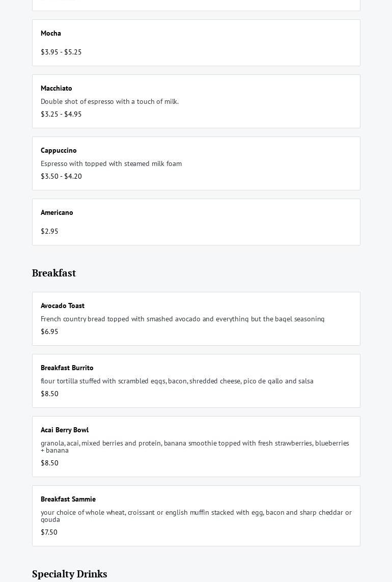
Task: Click the Mocha price range $3.95 - $5.25
Action: [x=61, y=52]
